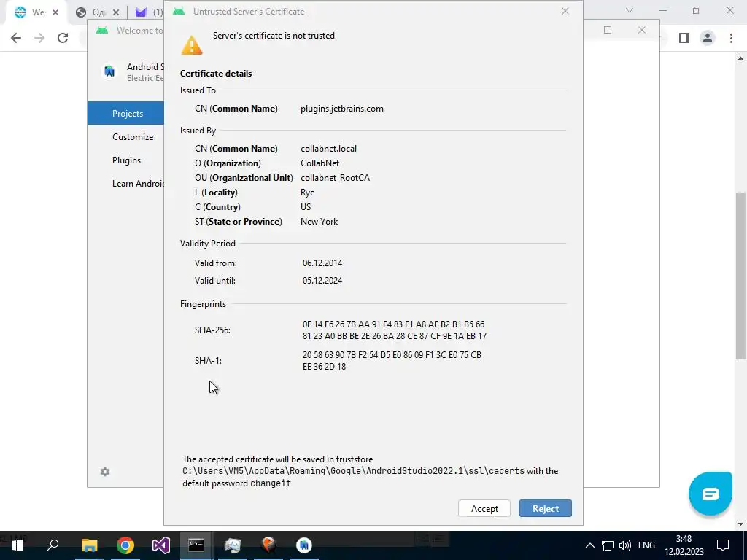
Task: Click the SHA-1 fingerprint value
Action: 392,360
